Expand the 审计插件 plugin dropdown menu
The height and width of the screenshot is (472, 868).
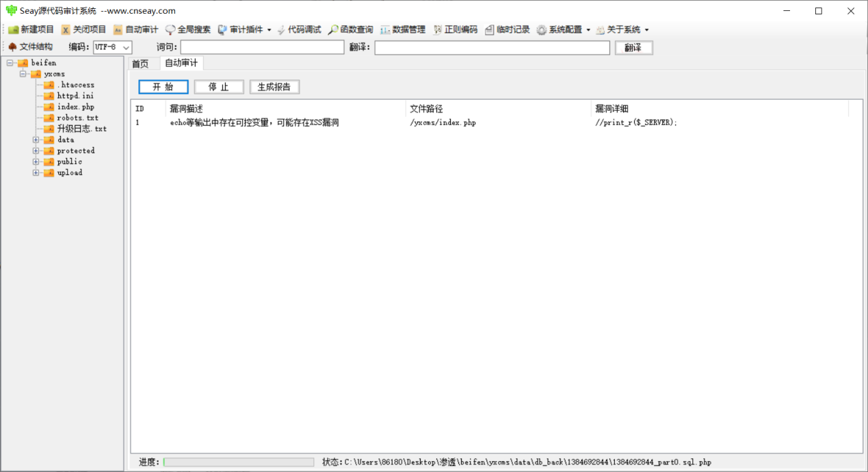pyautogui.click(x=269, y=30)
